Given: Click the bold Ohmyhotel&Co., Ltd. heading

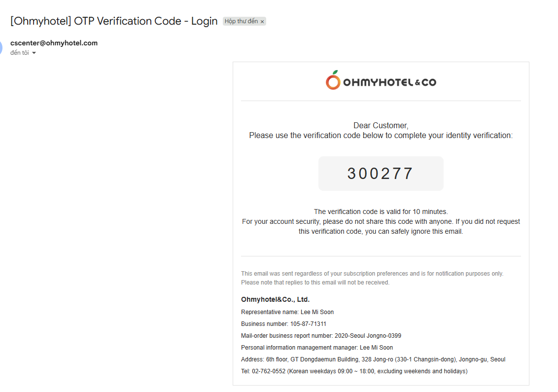Looking at the screenshot, I should (275, 299).
